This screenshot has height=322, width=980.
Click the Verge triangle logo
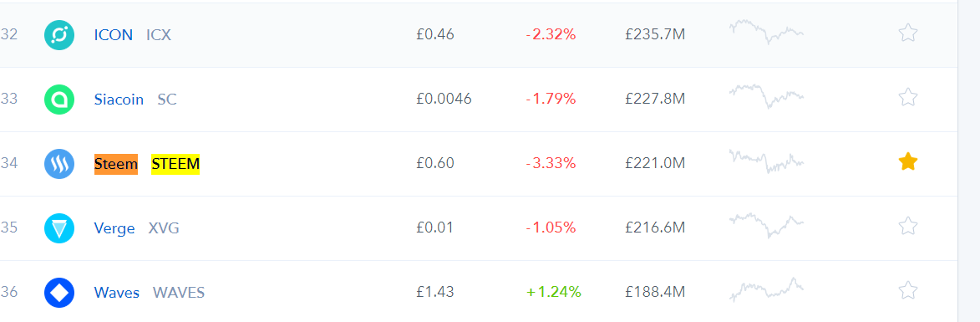coord(59,228)
